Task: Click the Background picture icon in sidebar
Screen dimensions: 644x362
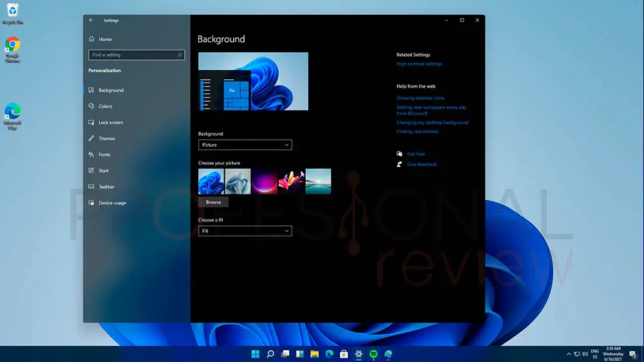Action: (x=91, y=90)
